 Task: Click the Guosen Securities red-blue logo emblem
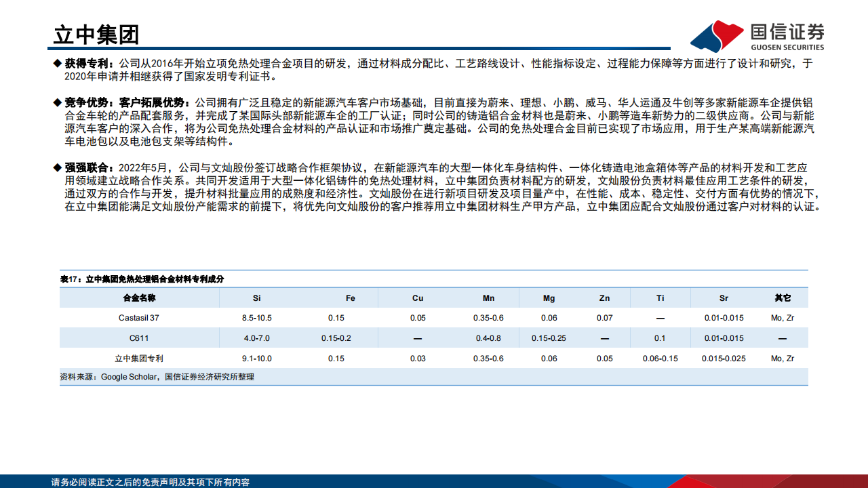tap(717, 36)
